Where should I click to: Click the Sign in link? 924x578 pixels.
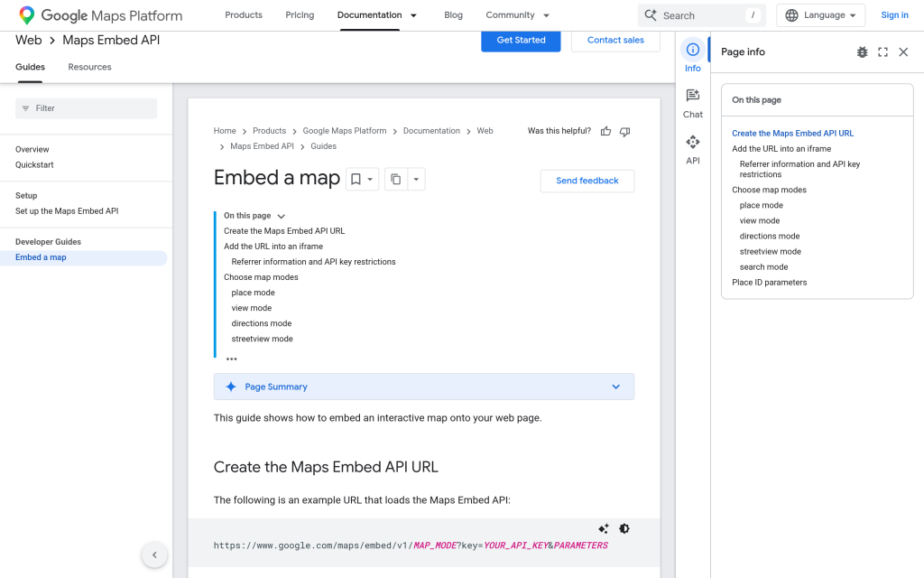(894, 15)
